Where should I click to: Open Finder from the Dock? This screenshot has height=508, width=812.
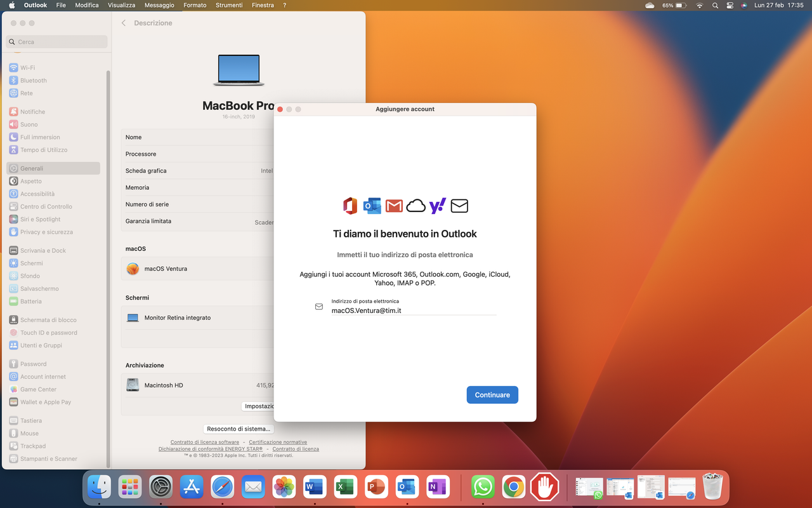tap(99, 487)
